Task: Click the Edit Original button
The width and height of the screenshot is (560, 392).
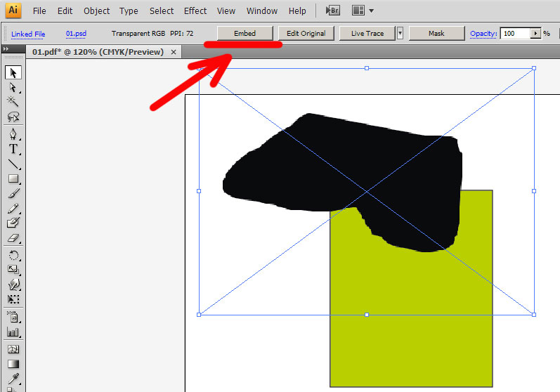Action: click(306, 33)
